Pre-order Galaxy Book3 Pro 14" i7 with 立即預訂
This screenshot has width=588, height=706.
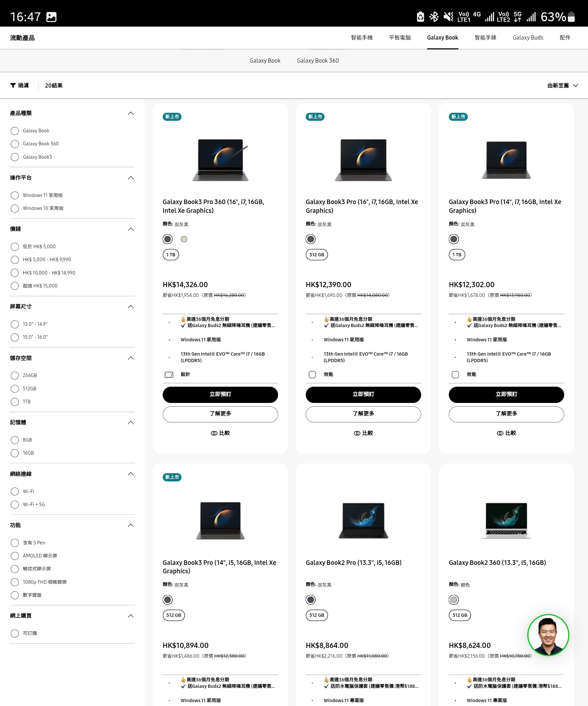coord(506,395)
